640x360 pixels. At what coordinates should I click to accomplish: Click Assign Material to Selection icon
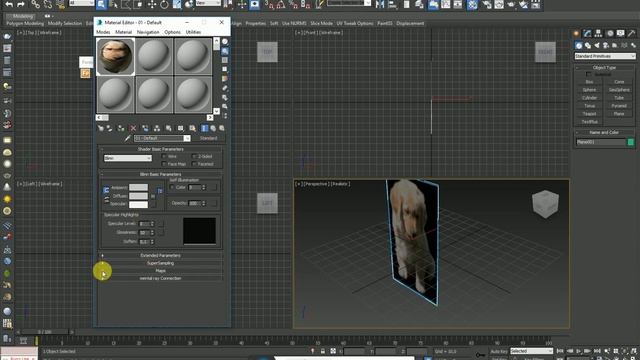point(120,128)
